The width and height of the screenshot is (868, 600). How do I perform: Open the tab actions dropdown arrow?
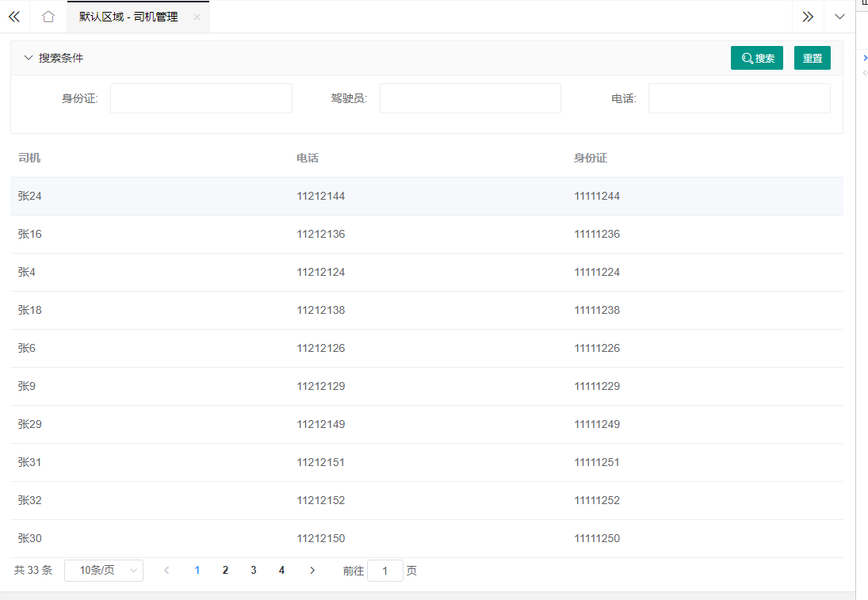pos(839,16)
